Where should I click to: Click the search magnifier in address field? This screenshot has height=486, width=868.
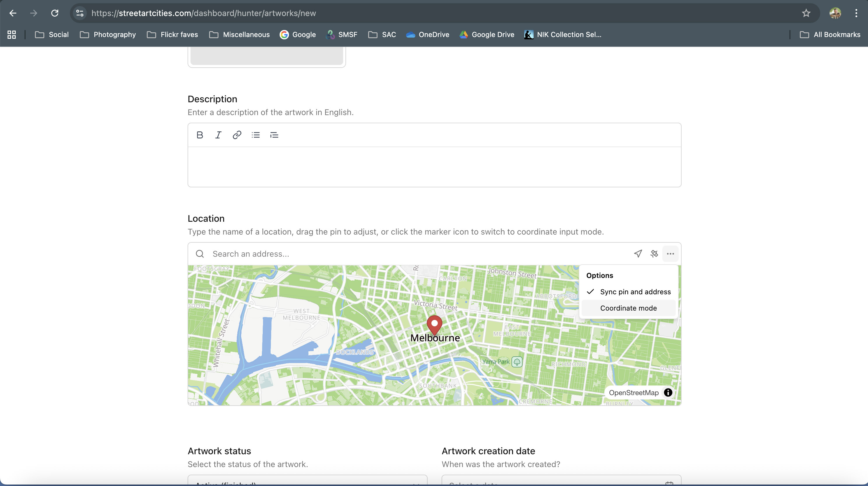pyautogui.click(x=200, y=253)
